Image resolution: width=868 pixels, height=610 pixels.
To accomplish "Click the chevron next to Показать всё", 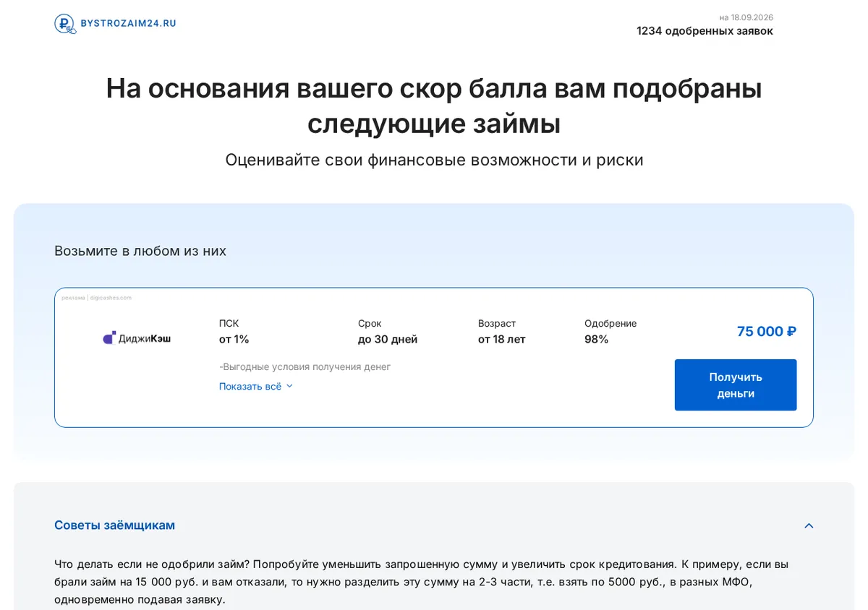I will pos(289,386).
